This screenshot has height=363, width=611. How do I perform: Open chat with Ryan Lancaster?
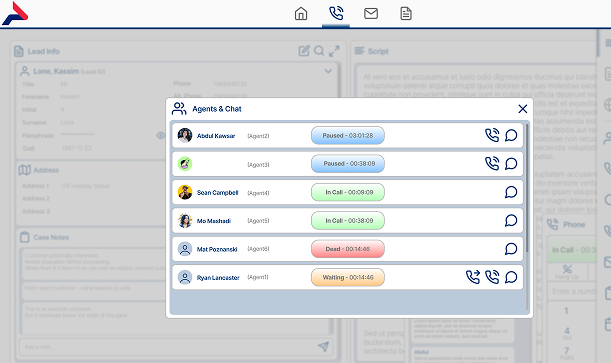coord(511,277)
